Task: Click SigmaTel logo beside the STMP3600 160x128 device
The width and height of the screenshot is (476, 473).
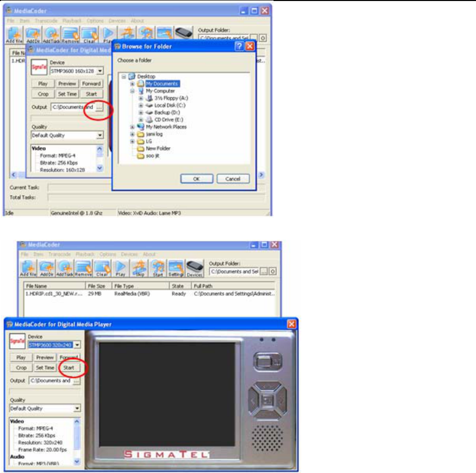Action: click(39, 67)
